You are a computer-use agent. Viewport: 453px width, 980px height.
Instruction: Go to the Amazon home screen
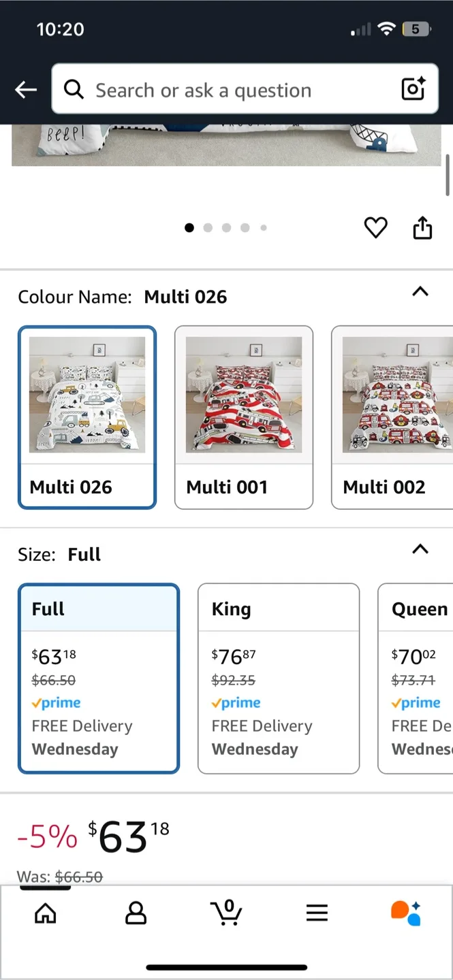45,913
